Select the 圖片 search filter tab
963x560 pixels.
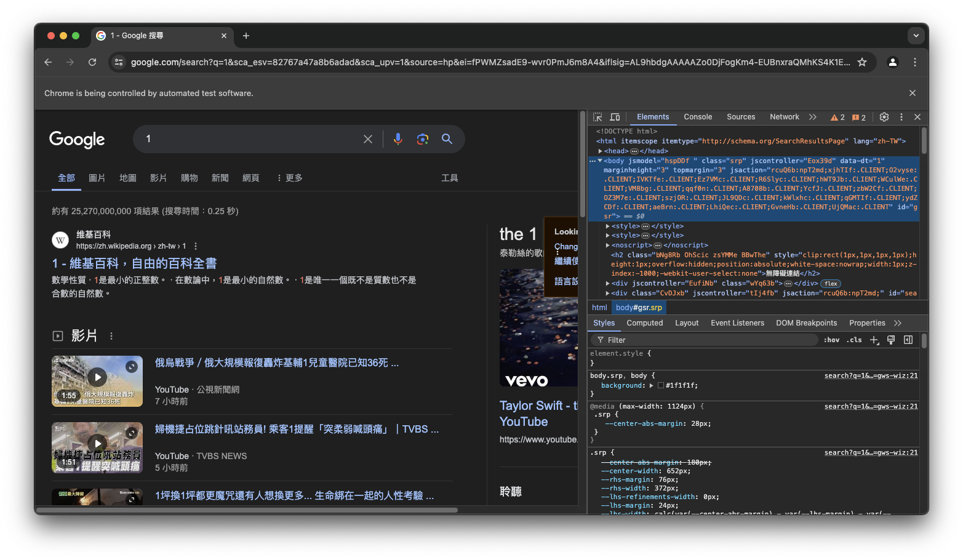coord(97,178)
